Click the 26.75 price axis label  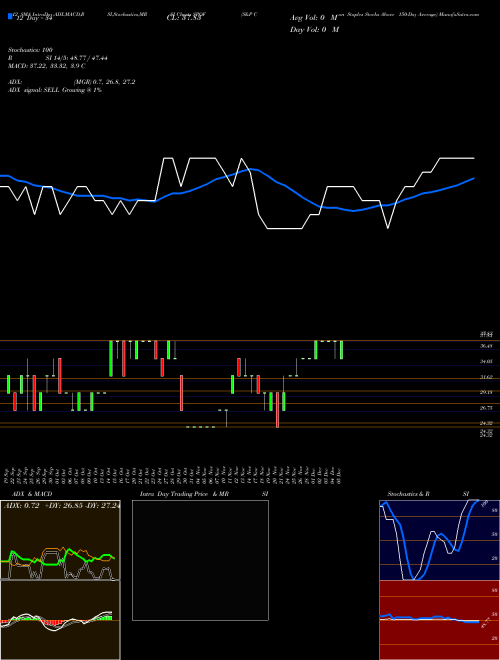(487, 408)
